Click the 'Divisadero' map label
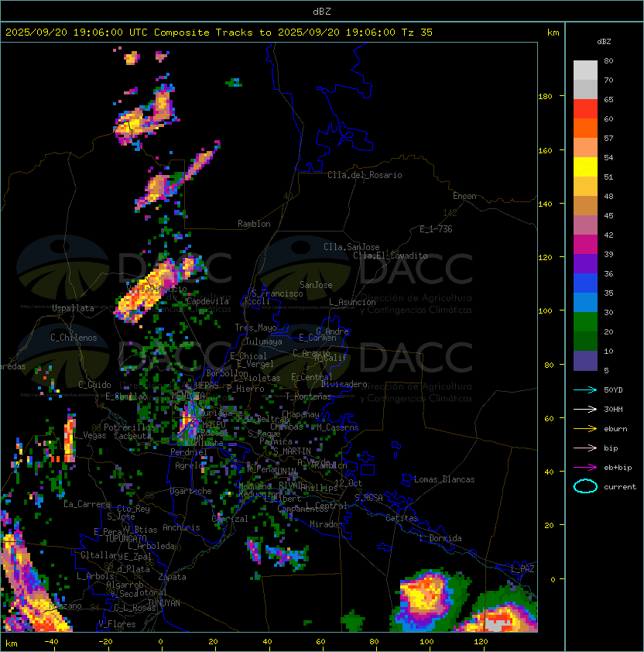The image size is (644, 652). [344, 384]
